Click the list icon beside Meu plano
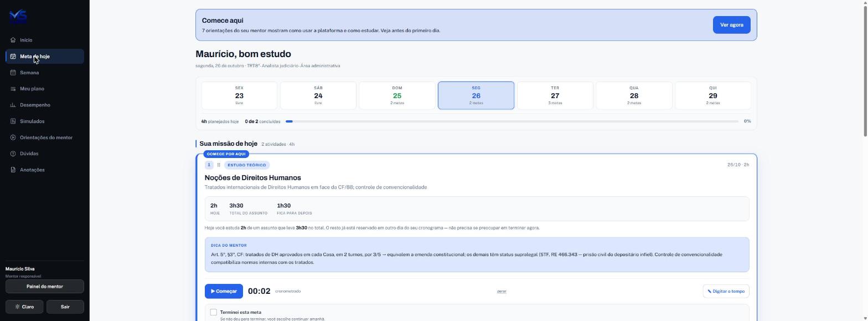The height and width of the screenshot is (321, 868). 13,89
